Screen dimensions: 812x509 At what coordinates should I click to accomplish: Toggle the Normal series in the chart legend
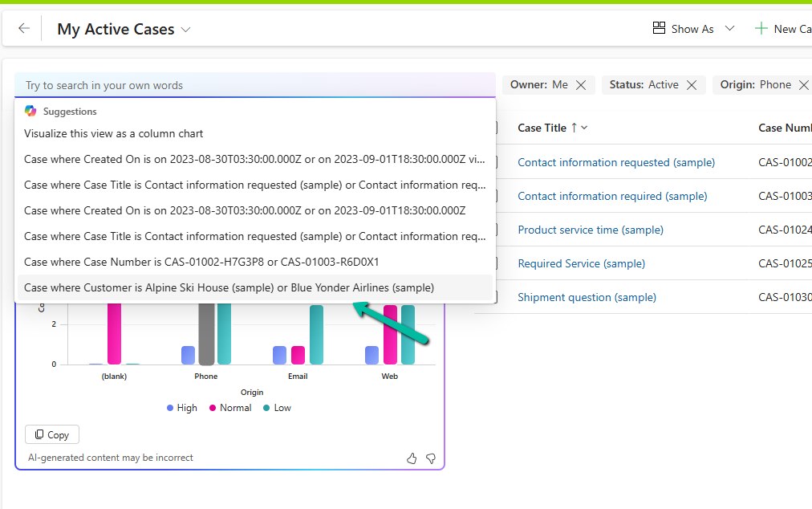pyautogui.click(x=230, y=408)
